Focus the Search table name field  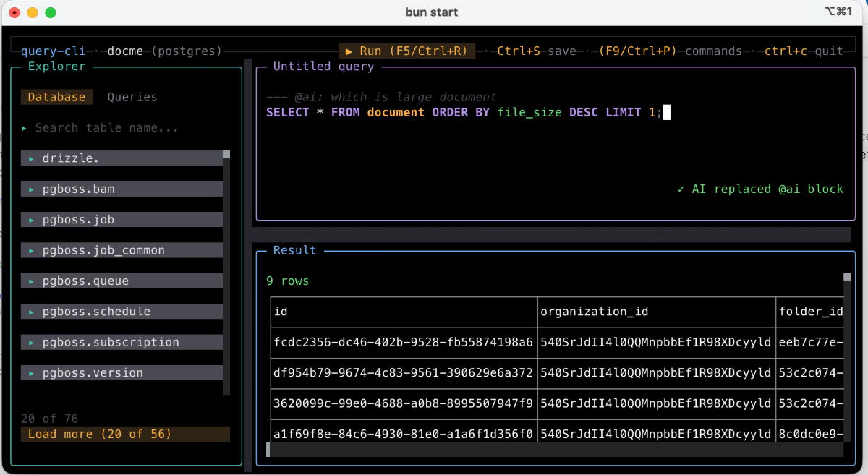[x=107, y=128]
